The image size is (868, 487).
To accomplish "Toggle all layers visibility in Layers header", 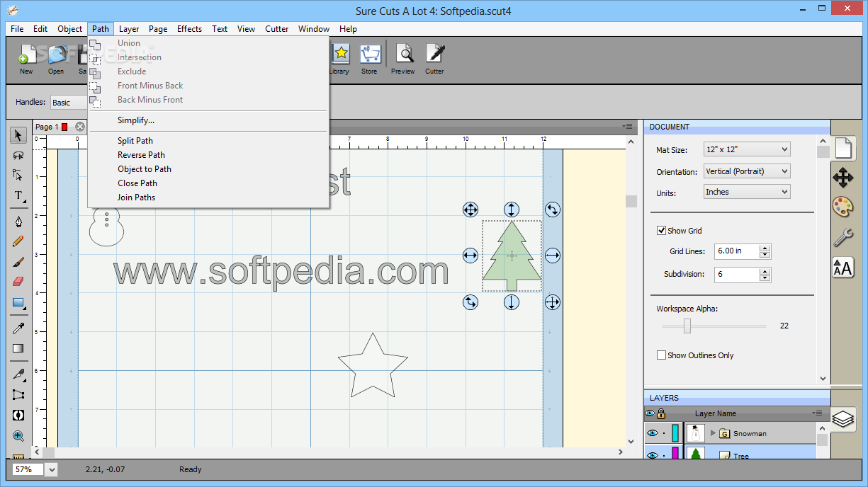I will click(650, 413).
